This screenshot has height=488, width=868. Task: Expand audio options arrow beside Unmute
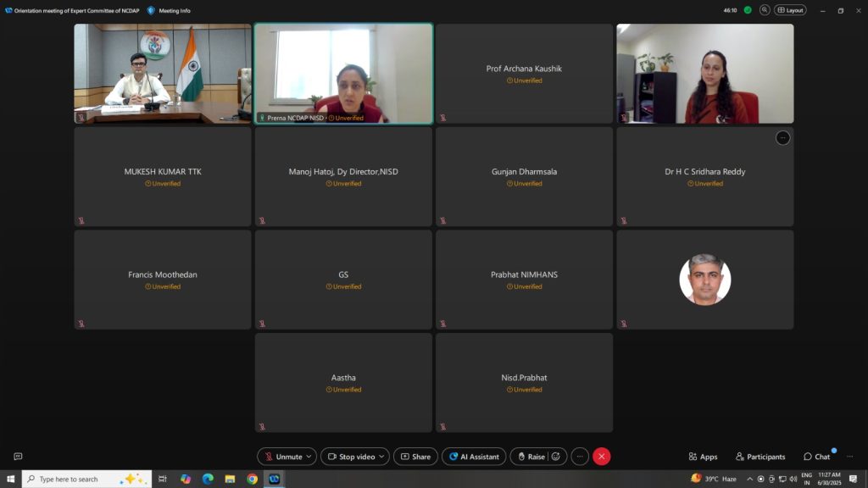click(x=309, y=457)
